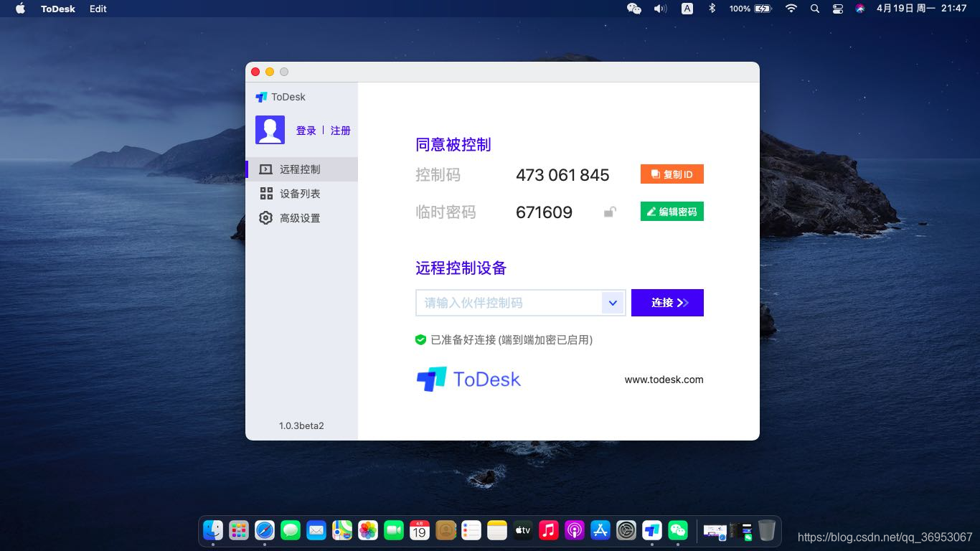Open Control Center in menu bar

[x=837, y=9]
